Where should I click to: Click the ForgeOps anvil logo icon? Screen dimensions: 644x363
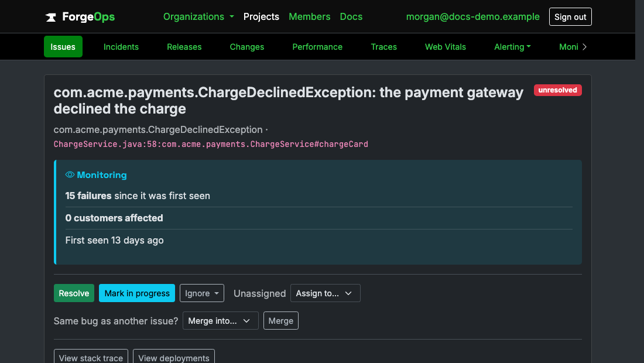point(50,17)
